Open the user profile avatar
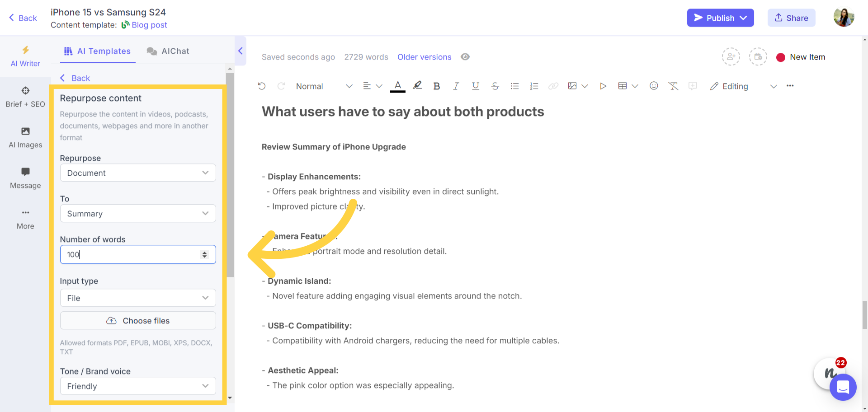This screenshot has width=868, height=412. coord(844,18)
